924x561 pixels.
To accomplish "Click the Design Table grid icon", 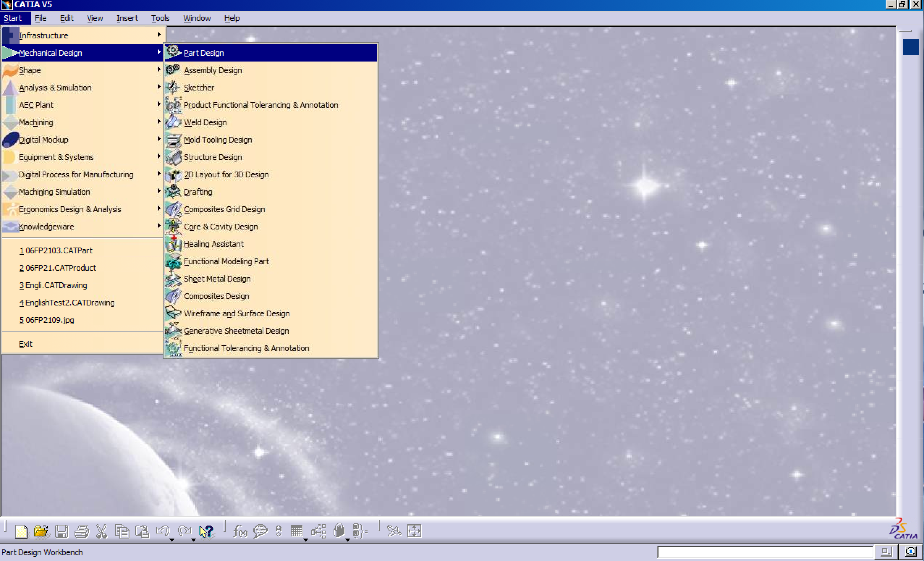I will 297,531.
